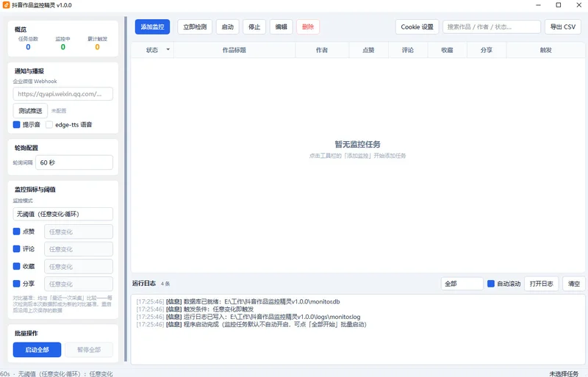Click the 评论 threshold input field

pyautogui.click(x=79, y=249)
